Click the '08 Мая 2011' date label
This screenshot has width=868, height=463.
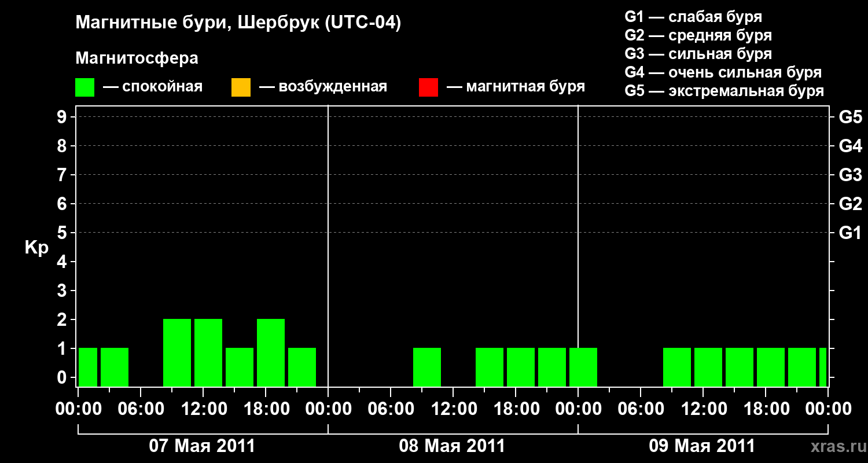452,446
